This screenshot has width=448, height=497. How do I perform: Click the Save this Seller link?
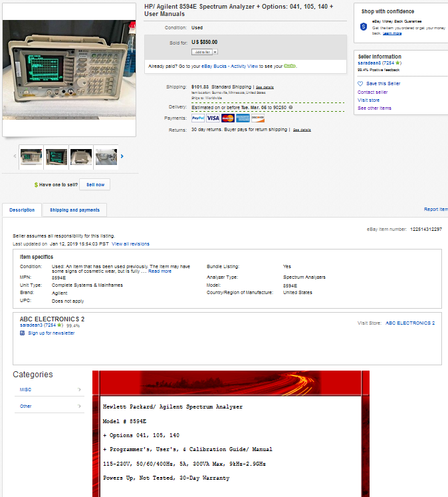tap(383, 84)
